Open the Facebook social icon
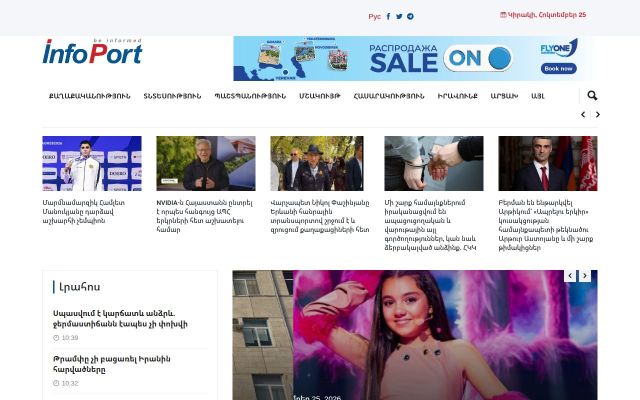Screen dimensions: 640x400 tap(388, 16)
